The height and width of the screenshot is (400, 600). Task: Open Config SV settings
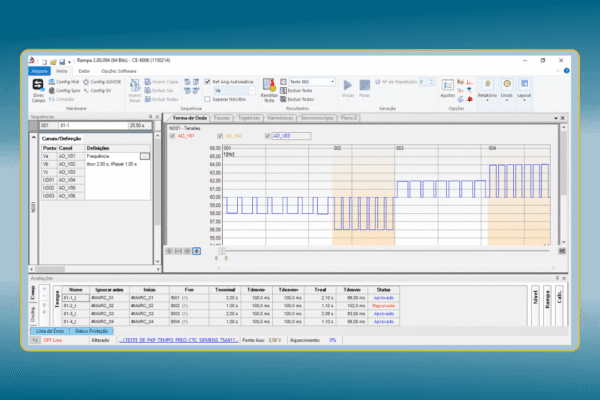click(98, 91)
